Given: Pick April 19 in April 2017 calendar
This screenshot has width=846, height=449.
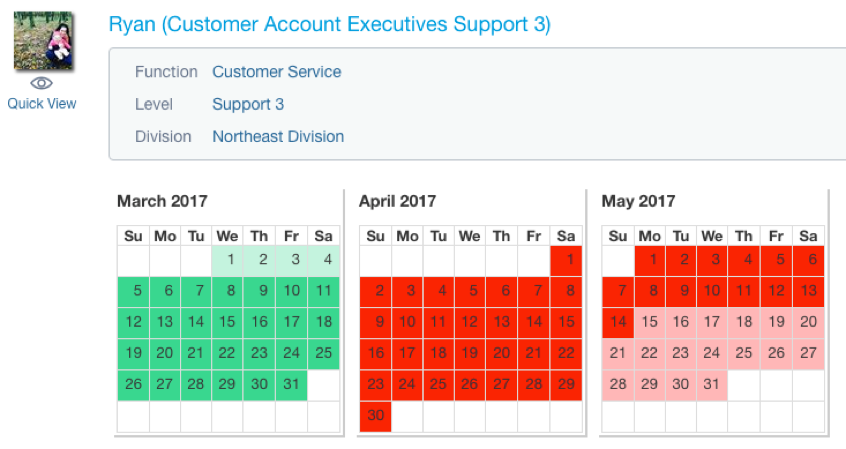Looking at the screenshot, I should [470, 354].
